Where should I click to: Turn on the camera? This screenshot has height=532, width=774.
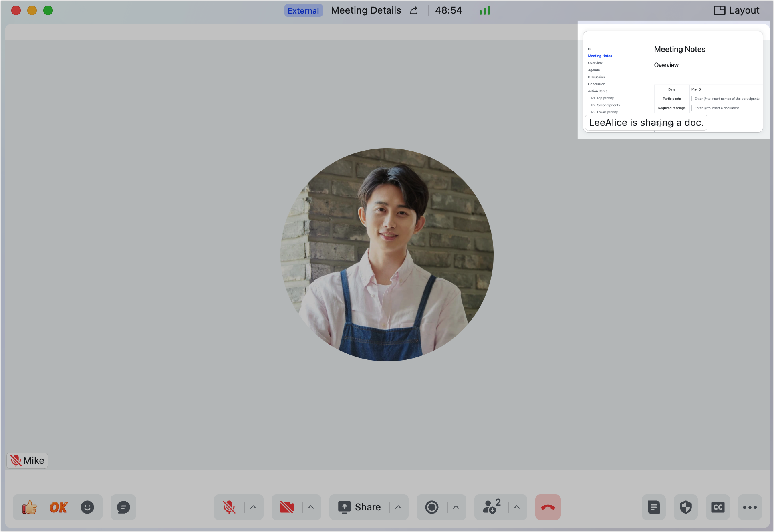pyautogui.click(x=287, y=507)
